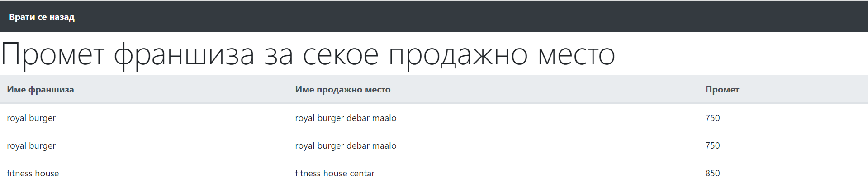Click the 750 value in the second row
Viewport: 868px width, 194px height.
click(712, 145)
